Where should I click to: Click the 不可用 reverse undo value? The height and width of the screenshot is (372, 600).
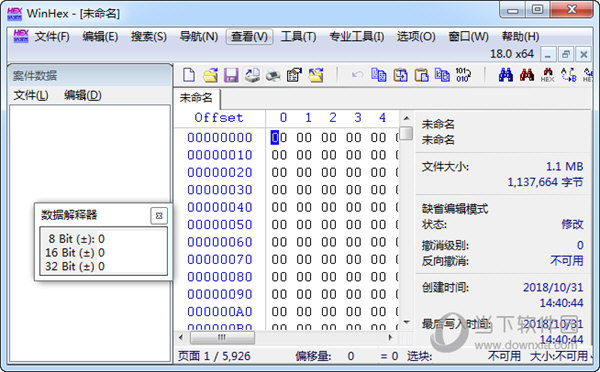coord(567,261)
